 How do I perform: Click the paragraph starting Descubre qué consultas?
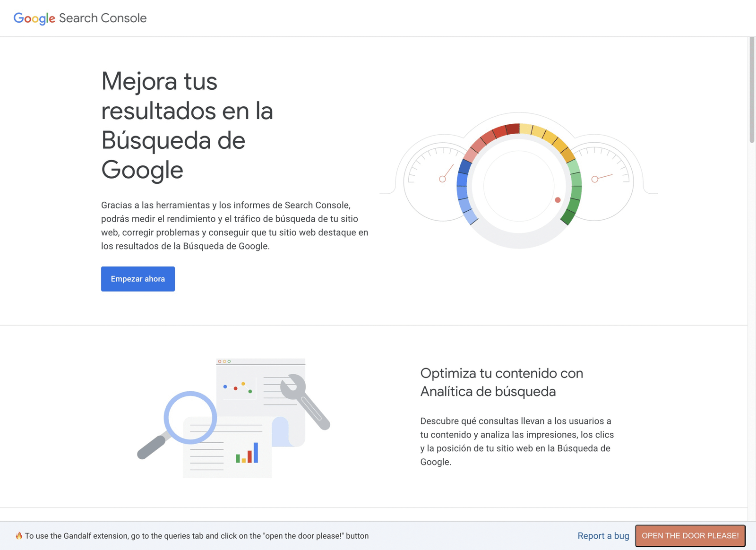click(x=517, y=441)
